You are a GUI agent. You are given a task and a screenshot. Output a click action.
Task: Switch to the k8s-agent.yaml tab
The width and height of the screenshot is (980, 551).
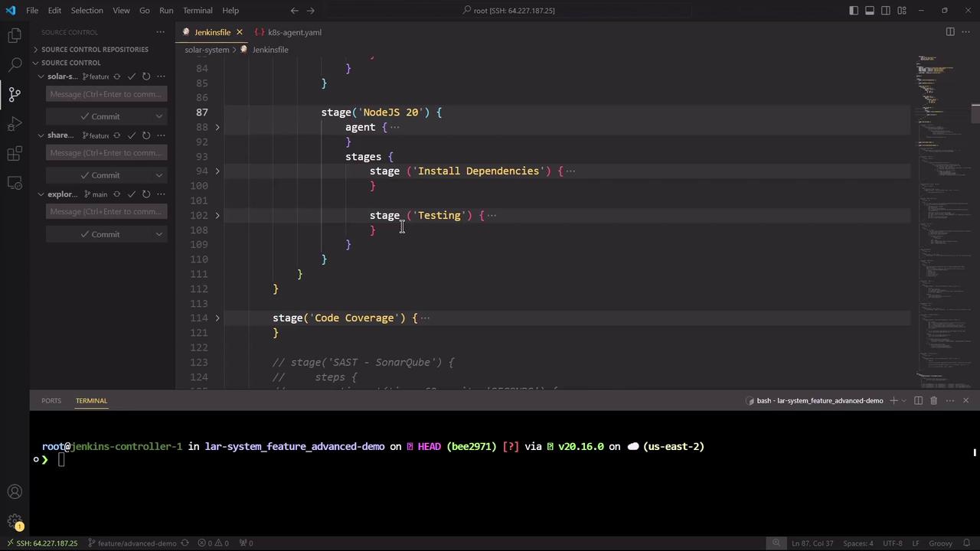coord(294,32)
